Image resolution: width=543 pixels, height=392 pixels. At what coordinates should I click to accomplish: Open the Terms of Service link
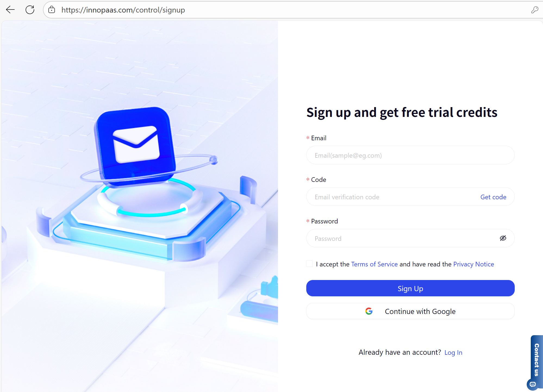(x=374, y=264)
